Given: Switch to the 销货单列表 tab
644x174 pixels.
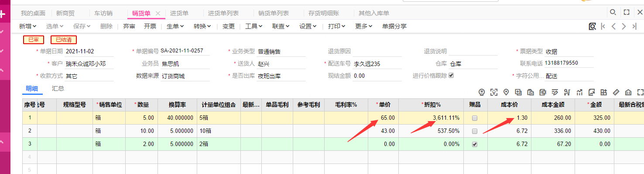Looking at the screenshot, I should click(x=274, y=14).
